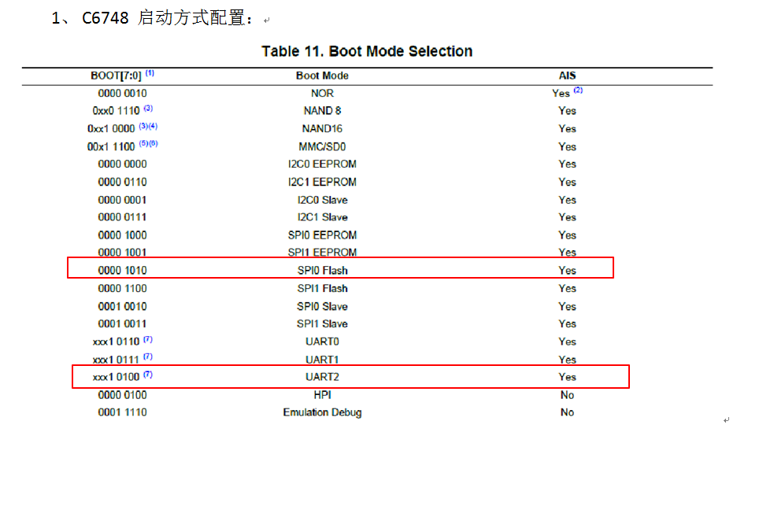The height and width of the screenshot is (532, 774).
Task: Click footnote (3) beside NAND 8
Action: pos(149,108)
